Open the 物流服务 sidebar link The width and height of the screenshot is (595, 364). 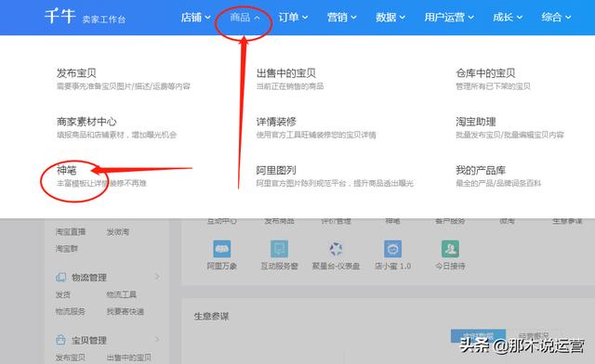pos(71,311)
